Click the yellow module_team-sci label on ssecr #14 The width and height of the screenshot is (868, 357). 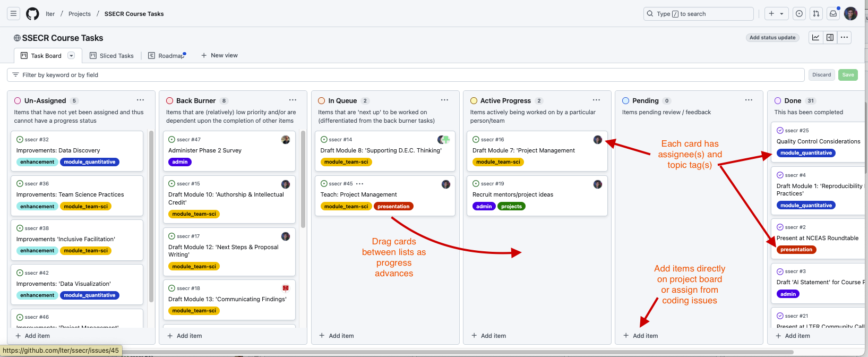(x=346, y=162)
